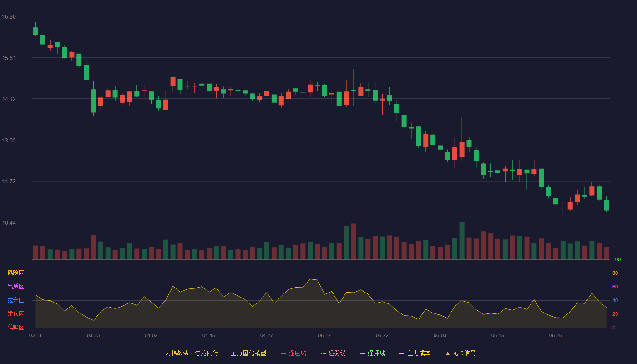Select the 拉升区 zone label
637x364 pixels.
tap(15, 300)
